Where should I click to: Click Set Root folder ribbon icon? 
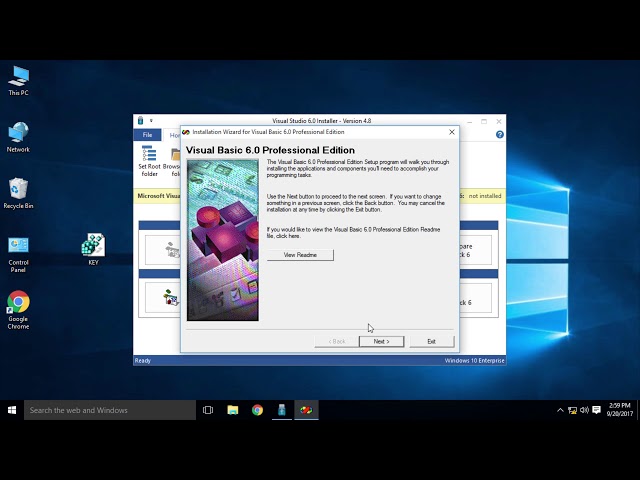[x=149, y=161]
